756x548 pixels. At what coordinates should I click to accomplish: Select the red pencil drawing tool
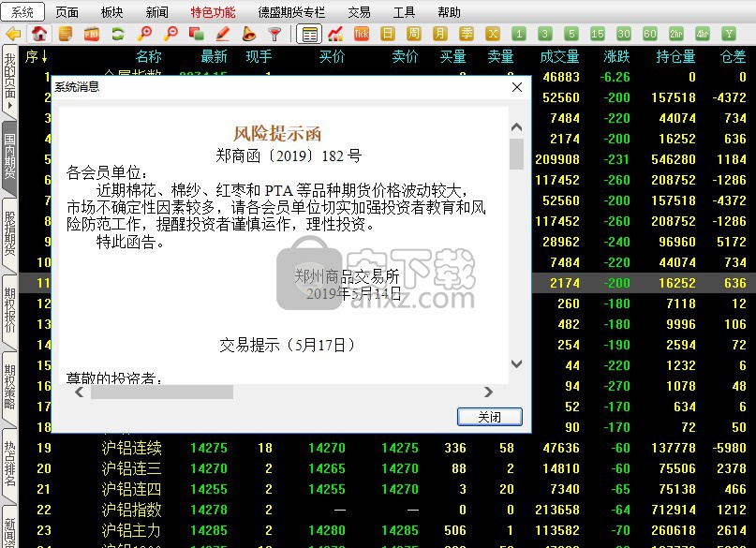(222, 34)
